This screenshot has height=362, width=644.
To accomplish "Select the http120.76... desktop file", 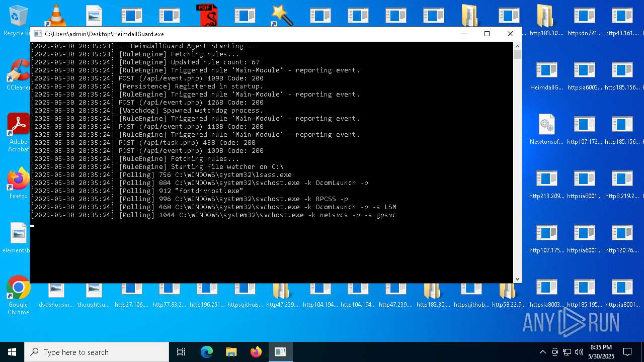I will point(622,238).
